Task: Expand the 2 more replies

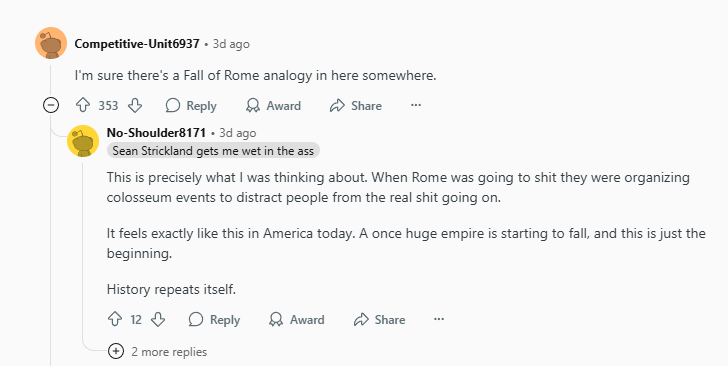Action: click(158, 352)
